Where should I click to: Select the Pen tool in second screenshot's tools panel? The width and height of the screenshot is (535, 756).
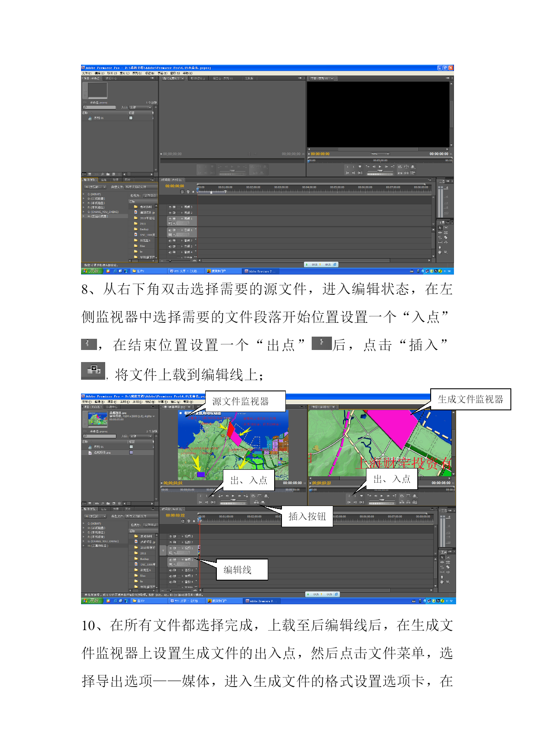pos(442,576)
